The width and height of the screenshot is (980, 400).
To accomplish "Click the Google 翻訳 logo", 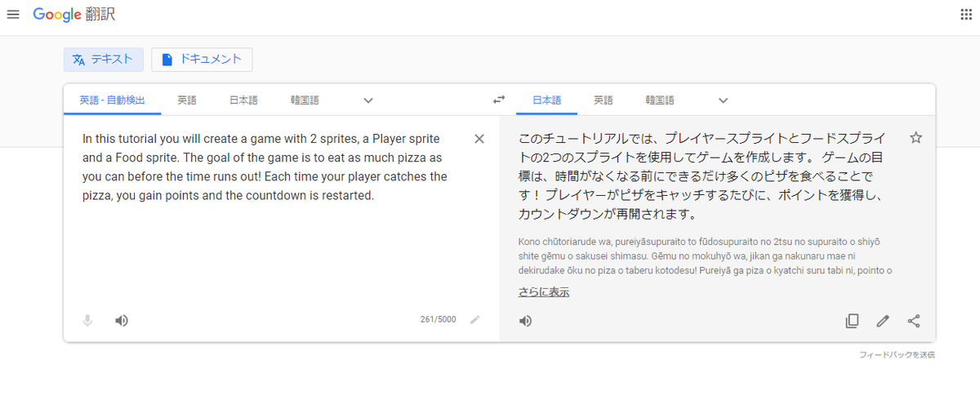I will click(x=75, y=16).
